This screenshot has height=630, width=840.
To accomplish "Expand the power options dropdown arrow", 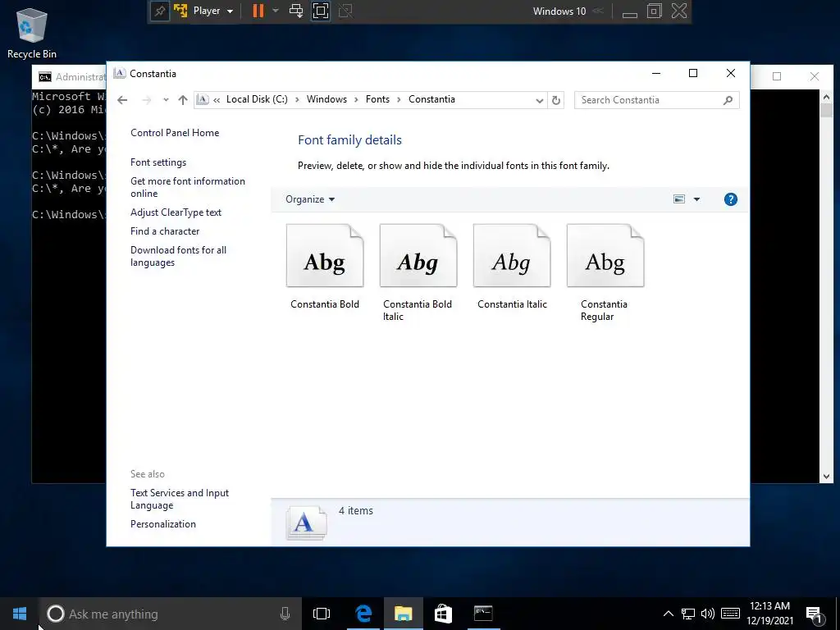I will [276, 11].
